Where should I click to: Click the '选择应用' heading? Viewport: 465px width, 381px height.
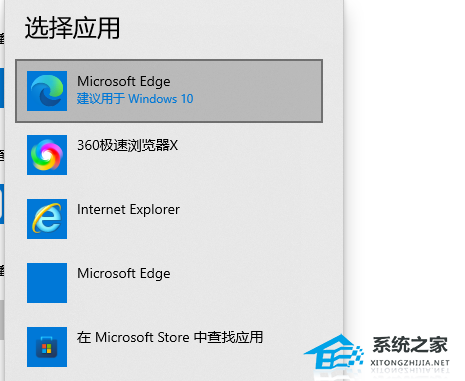point(72,28)
